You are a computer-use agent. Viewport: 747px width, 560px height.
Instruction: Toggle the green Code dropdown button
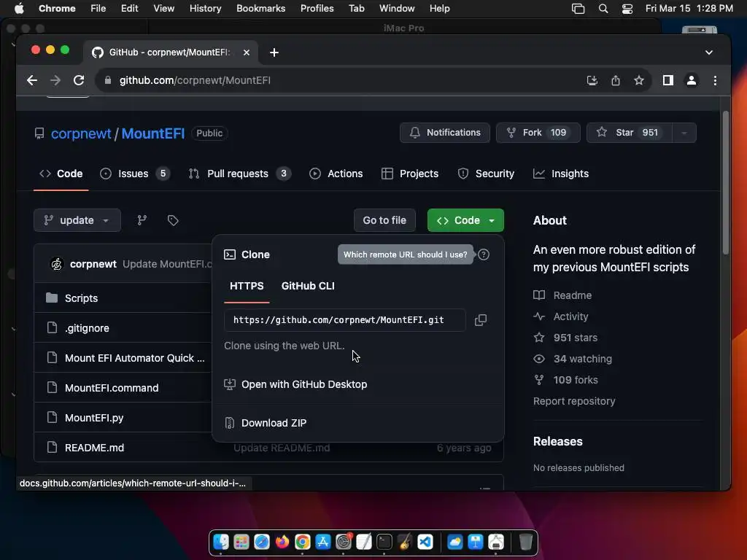pyautogui.click(x=465, y=220)
